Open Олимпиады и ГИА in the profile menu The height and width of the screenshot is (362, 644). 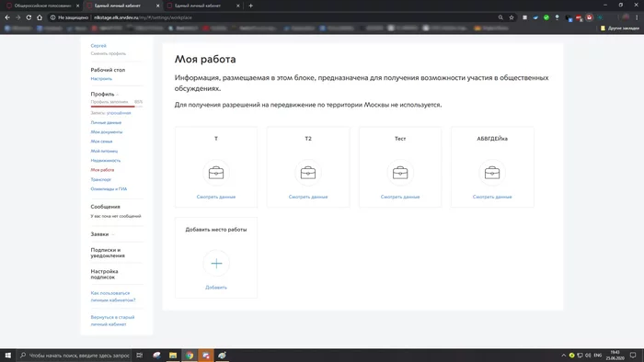(109, 189)
